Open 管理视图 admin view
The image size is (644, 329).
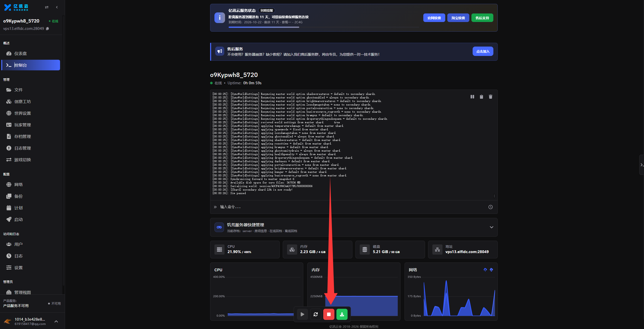point(31,292)
